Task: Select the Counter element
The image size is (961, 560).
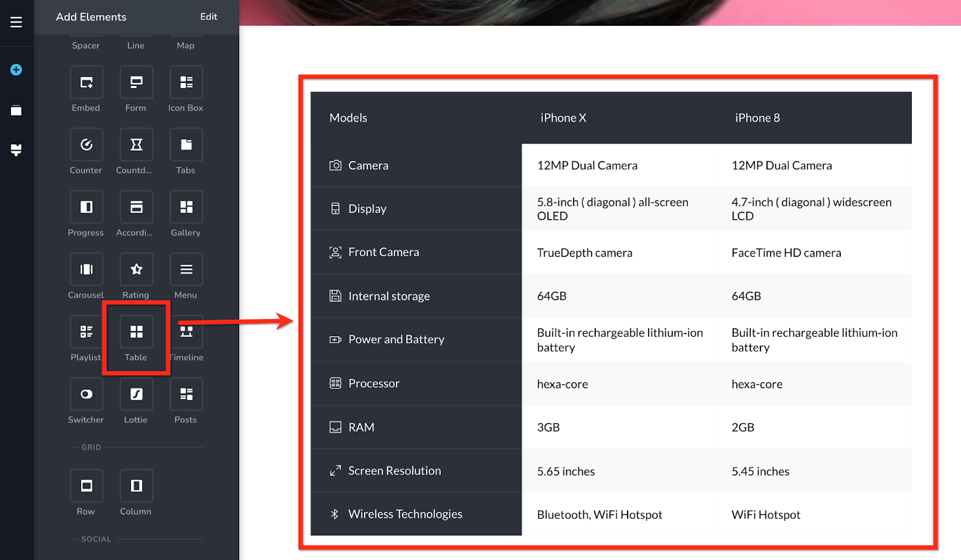Action: [x=86, y=145]
